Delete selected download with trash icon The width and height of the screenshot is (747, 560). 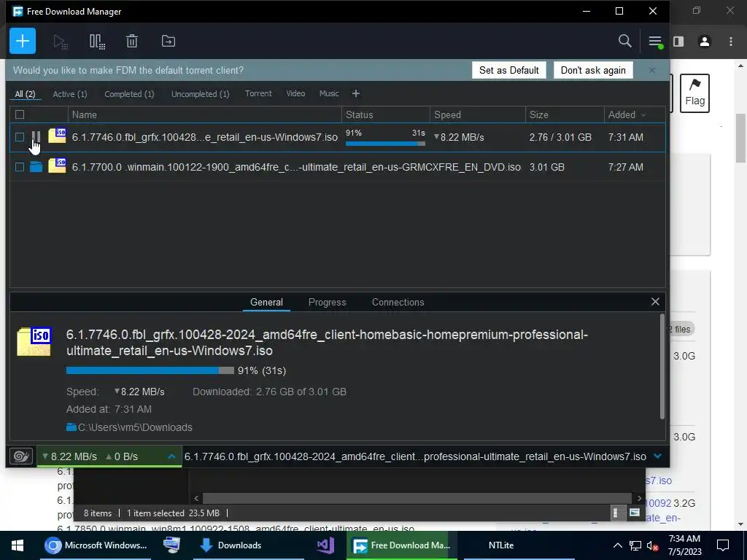pos(132,42)
